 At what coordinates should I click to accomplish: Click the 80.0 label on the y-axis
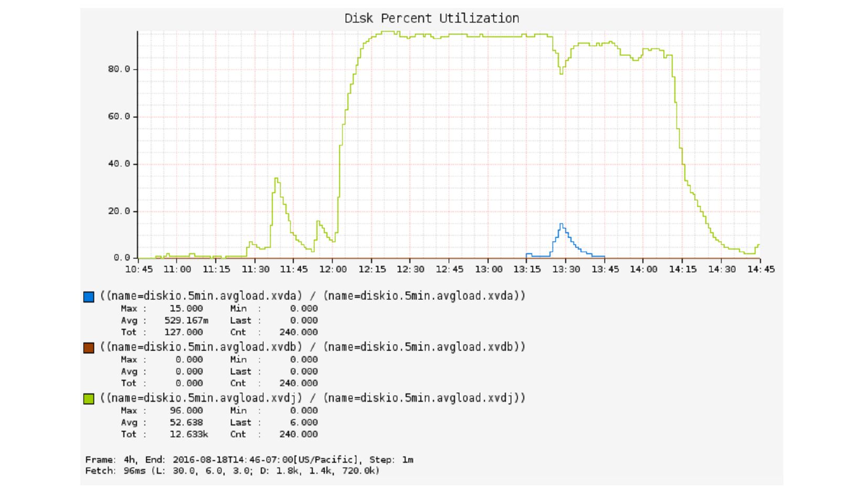119,69
